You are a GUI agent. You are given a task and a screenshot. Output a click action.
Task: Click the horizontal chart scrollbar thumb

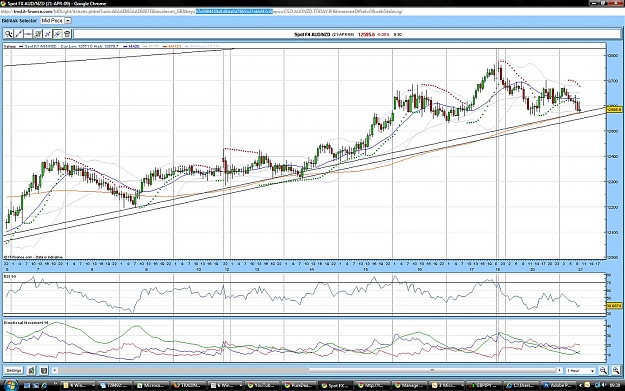pyautogui.click(x=432, y=371)
